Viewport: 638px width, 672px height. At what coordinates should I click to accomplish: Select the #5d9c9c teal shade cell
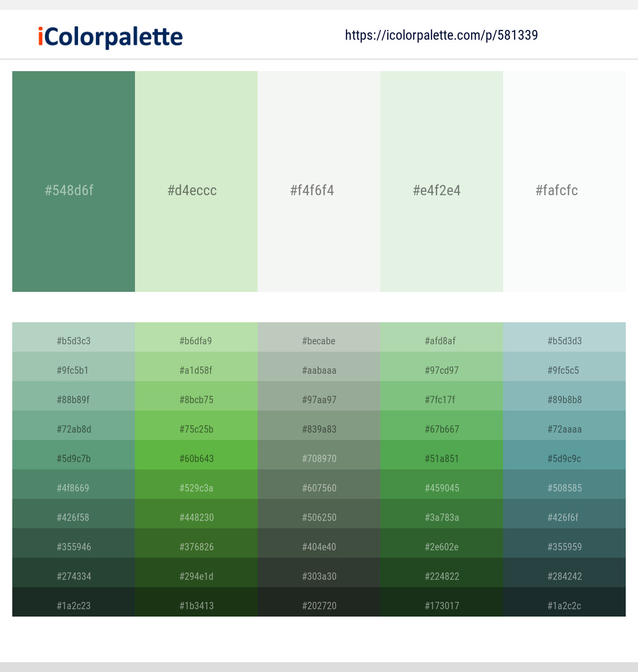[564, 459]
